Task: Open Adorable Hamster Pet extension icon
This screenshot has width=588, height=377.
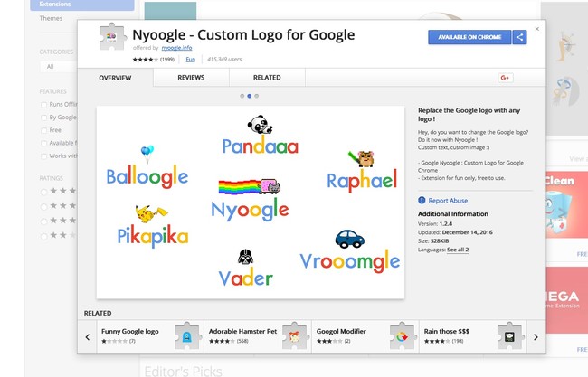Action: coord(294,336)
